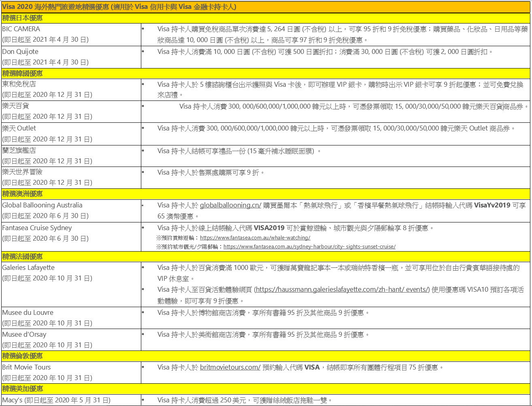Click the Fantasea Cruise Sydney name
Screen dimensions: 532x406
pyautogui.click(x=37, y=228)
